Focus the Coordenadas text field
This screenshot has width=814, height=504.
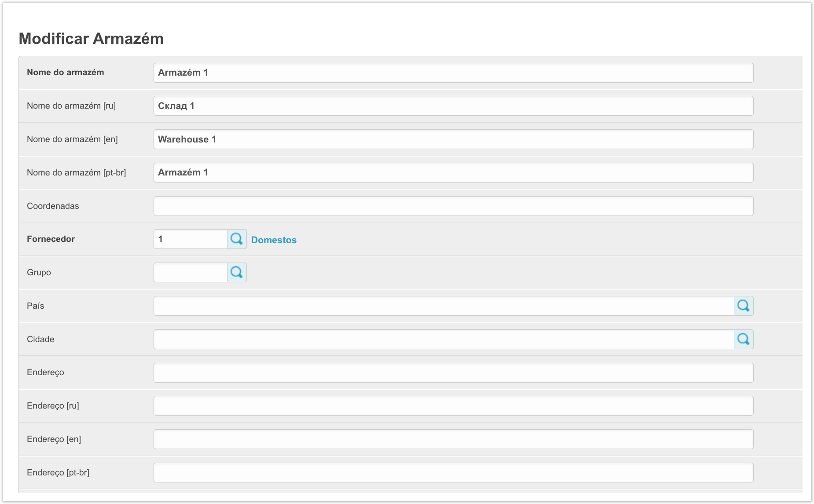[x=453, y=206]
